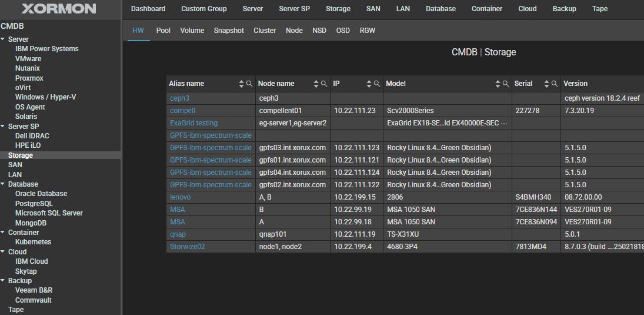Click the XORMON logo
The height and width of the screenshot is (315, 644).
pos(59,9)
